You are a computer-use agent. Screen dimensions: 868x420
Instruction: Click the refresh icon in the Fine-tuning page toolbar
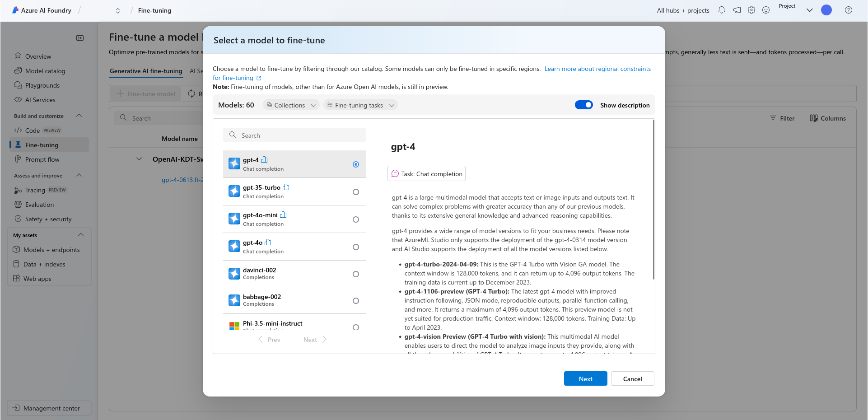click(191, 93)
